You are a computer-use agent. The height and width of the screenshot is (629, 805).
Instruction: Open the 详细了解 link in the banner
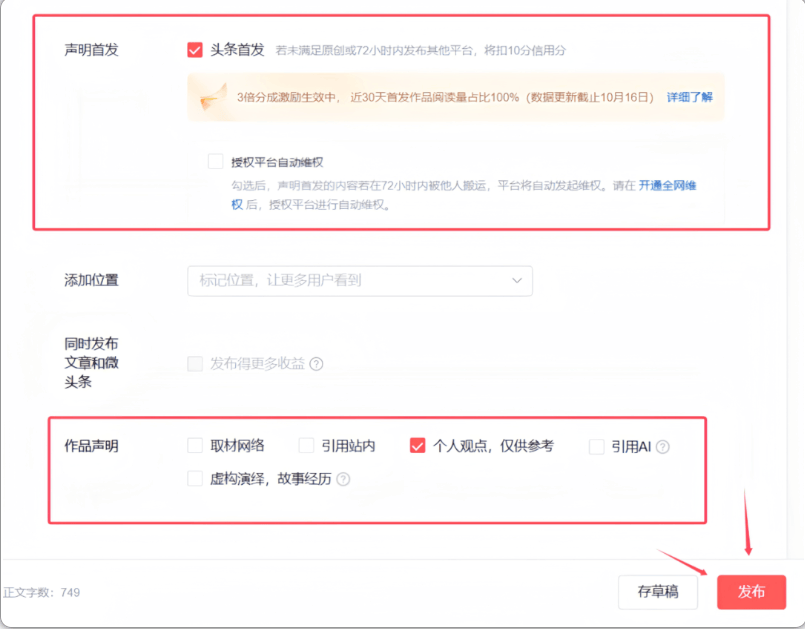point(690,98)
